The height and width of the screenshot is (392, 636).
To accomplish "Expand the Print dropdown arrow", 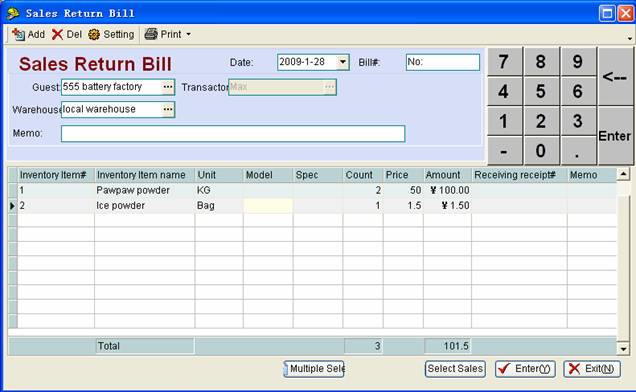I will (x=189, y=34).
